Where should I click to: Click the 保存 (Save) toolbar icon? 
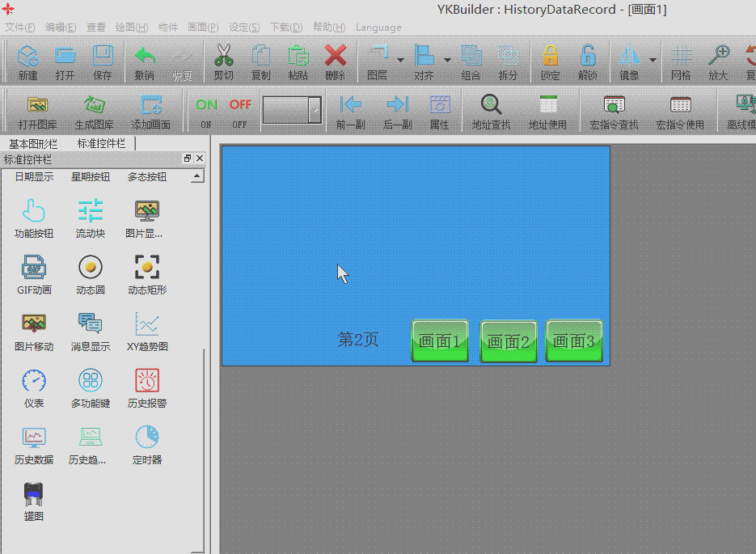coord(103,57)
